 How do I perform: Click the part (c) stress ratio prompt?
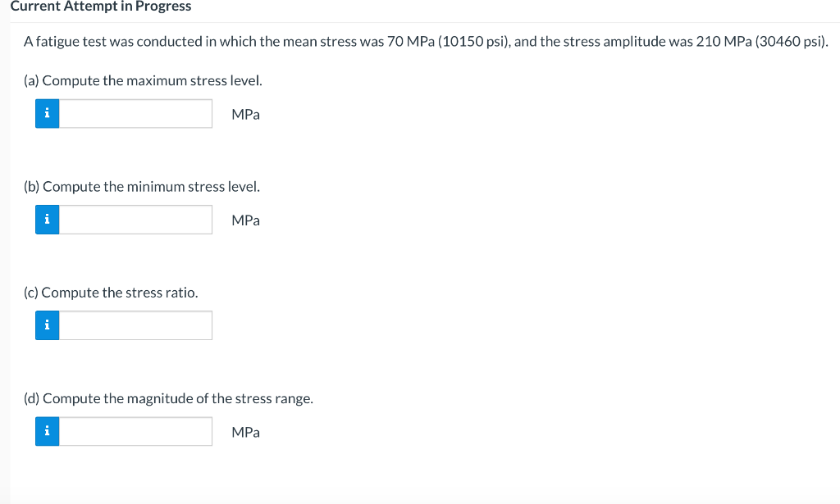(112, 292)
